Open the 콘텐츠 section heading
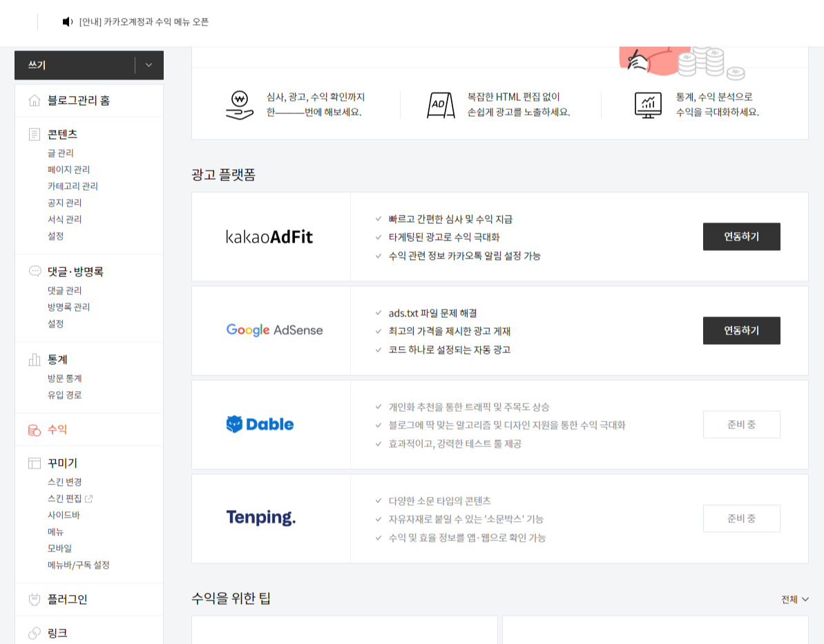824x644 pixels. click(x=63, y=134)
